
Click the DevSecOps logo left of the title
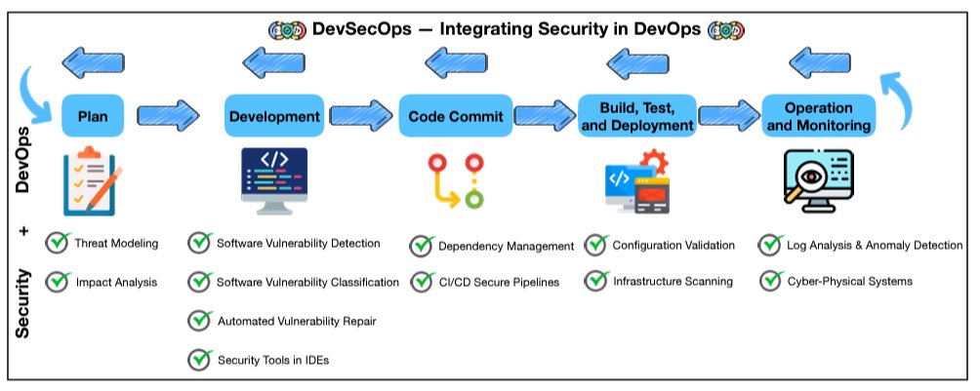click(x=288, y=29)
